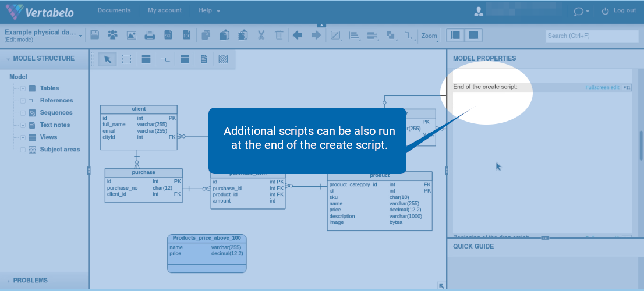
Task: Expand the Views tree node
Action: pyautogui.click(x=23, y=137)
